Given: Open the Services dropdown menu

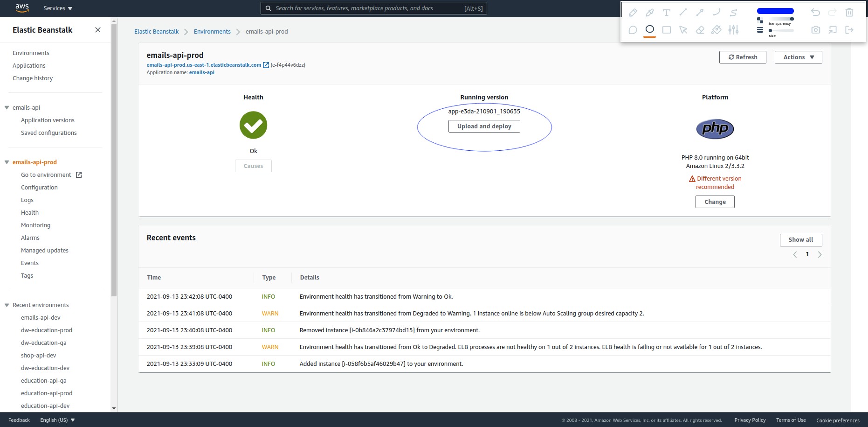Looking at the screenshot, I should 58,8.
